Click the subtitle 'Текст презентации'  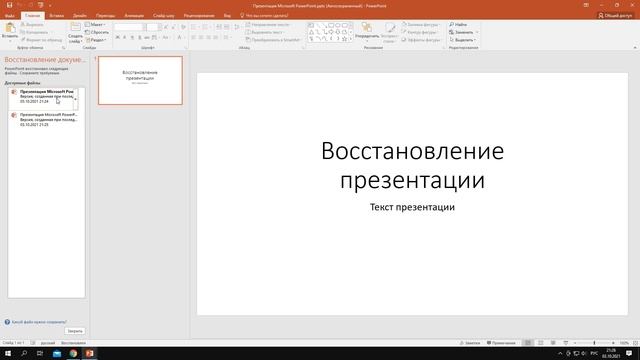(412, 207)
